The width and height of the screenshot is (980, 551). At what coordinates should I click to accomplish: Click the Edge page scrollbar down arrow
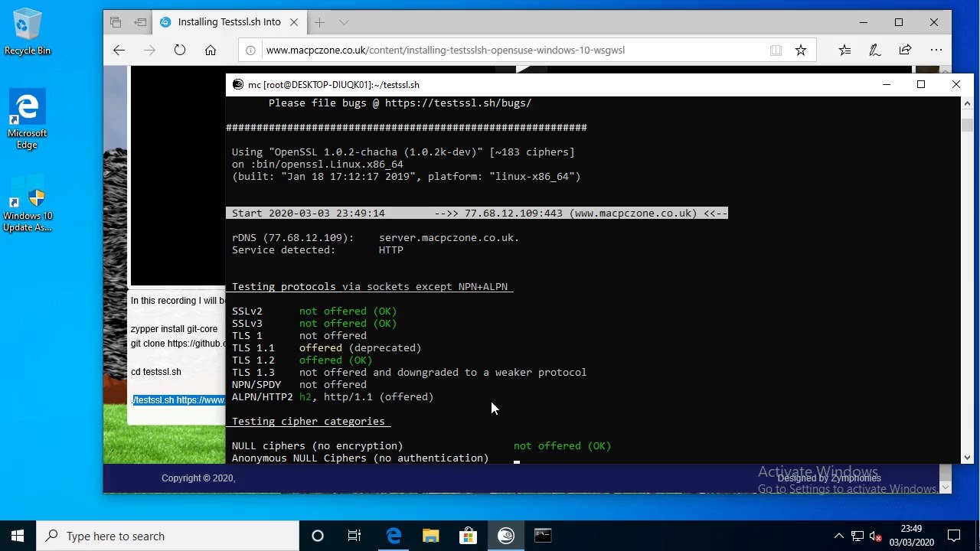click(946, 487)
